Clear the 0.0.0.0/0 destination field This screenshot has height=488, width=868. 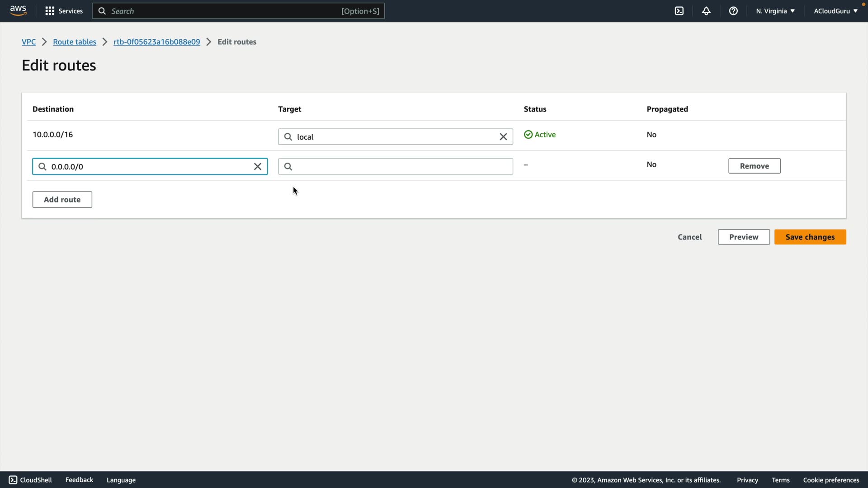[258, 167]
